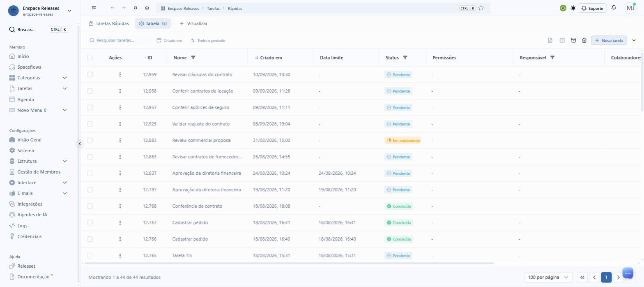Open the Todo o período filter

click(x=208, y=40)
